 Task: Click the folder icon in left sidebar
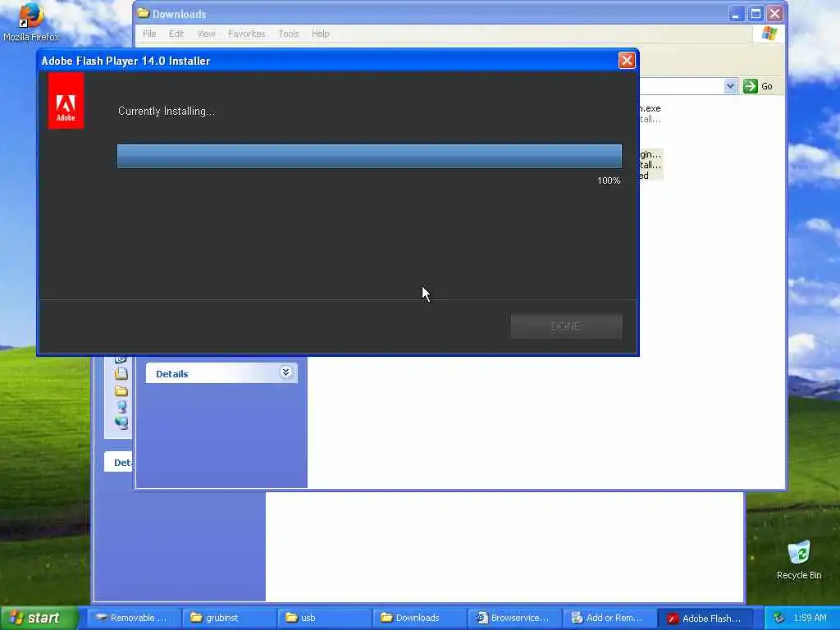click(121, 390)
